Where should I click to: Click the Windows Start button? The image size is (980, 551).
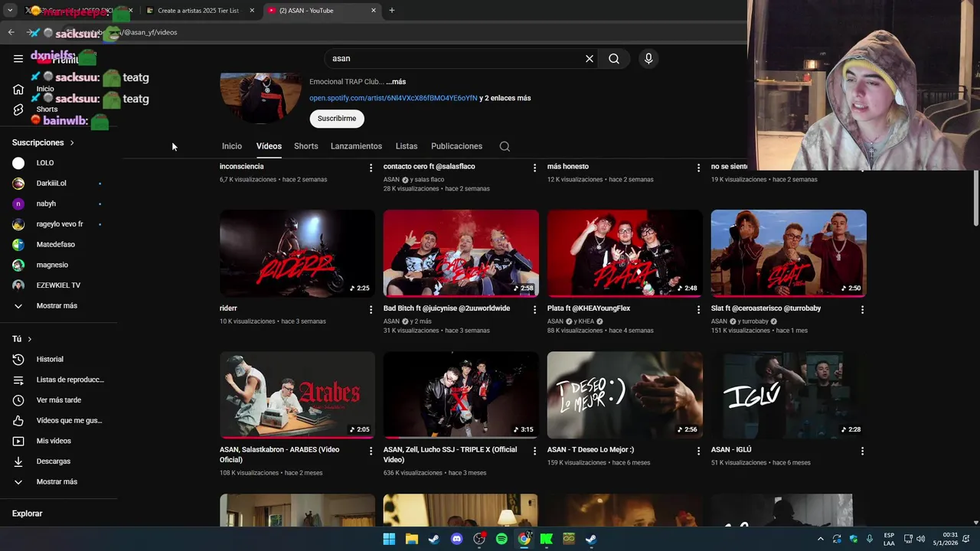point(389,539)
